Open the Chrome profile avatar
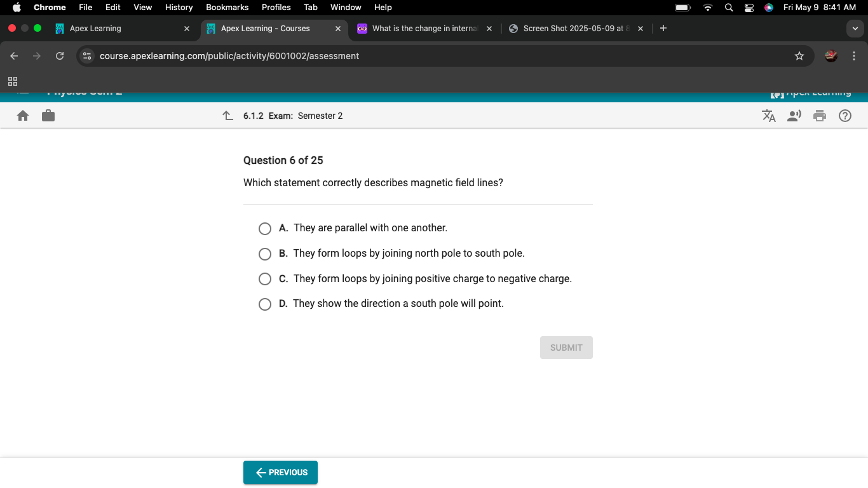 pos(831,56)
